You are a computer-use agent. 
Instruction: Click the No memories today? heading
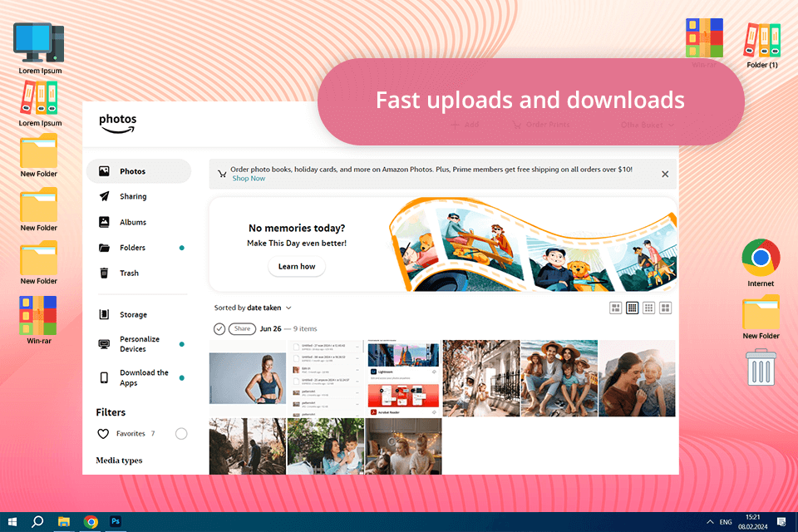[x=297, y=228]
